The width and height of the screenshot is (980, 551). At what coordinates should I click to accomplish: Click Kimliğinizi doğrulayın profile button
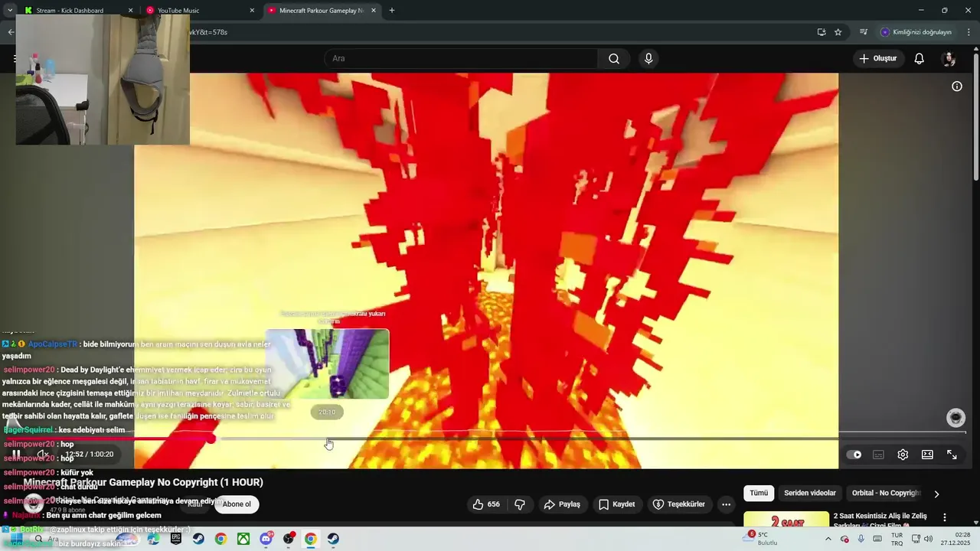[x=916, y=32]
